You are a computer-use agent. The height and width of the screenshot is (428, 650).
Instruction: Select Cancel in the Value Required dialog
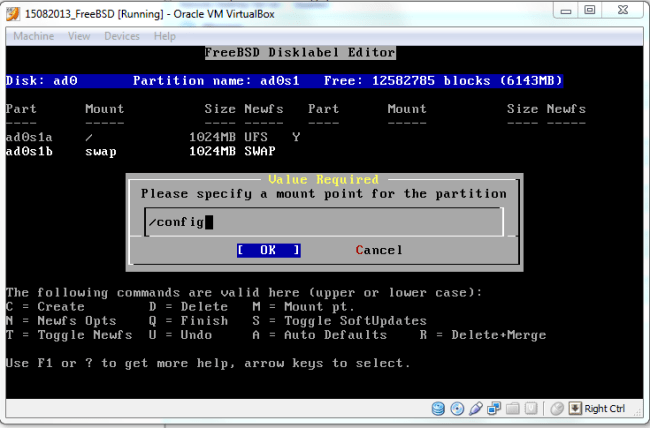coord(379,250)
